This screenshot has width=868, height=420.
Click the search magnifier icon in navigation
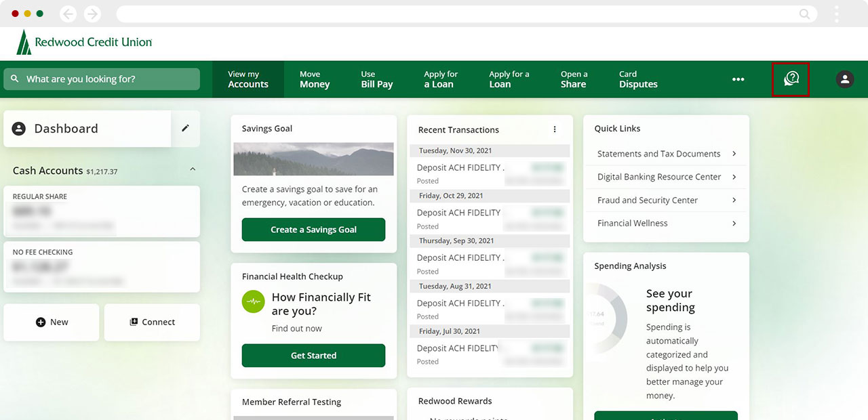[15, 79]
